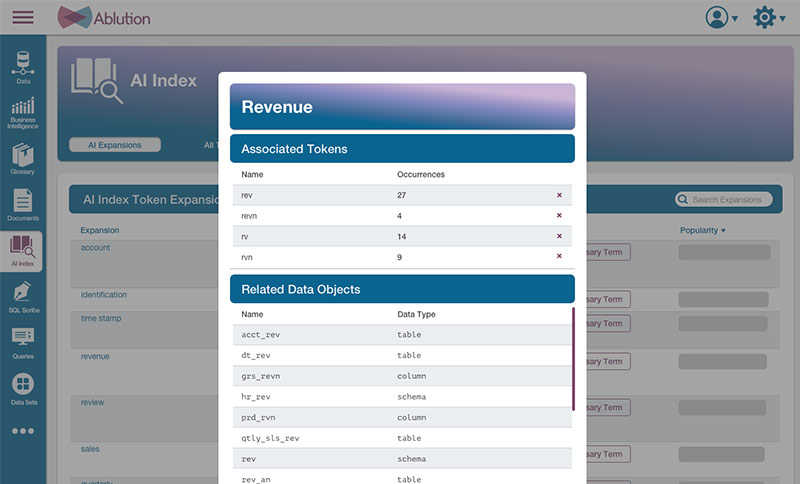Click Glossary Term button in time stamp row
Viewport: 800px width, 484px height.
pyautogui.click(x=608, y=323)
